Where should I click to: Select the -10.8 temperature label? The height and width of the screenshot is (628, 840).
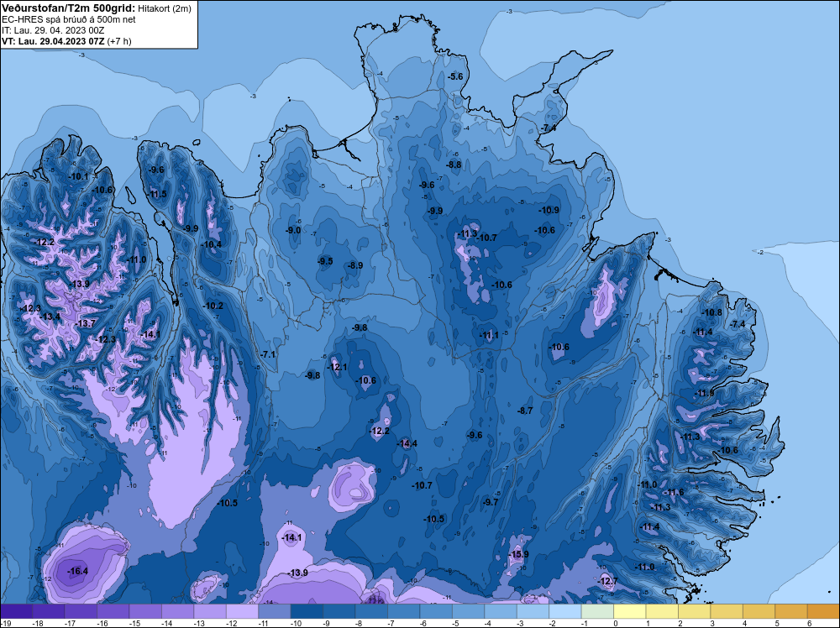pos(711,312)
